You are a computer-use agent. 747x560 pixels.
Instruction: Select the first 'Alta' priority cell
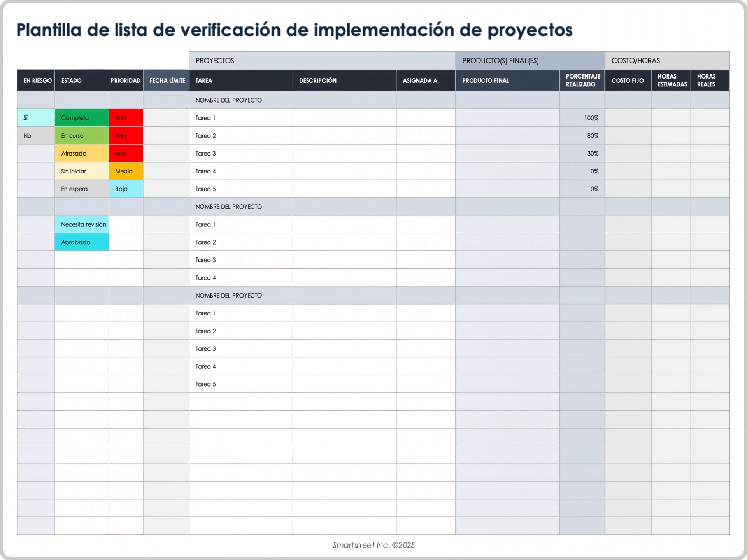click(126, 117)
